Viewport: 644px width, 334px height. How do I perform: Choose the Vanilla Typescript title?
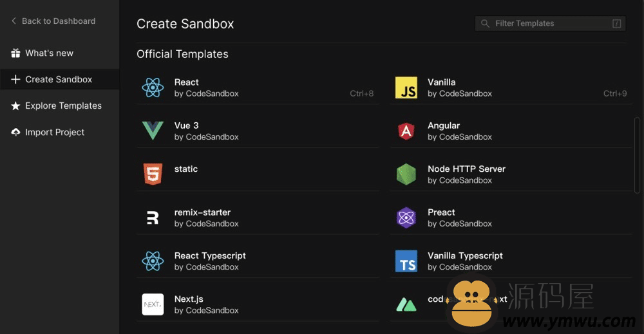coord(465,255)
